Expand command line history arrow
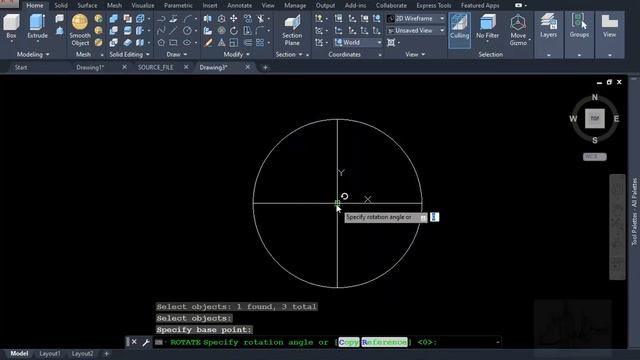Viewport: 640px width, 360px height. pyautogui.click(x=498, y=342)
